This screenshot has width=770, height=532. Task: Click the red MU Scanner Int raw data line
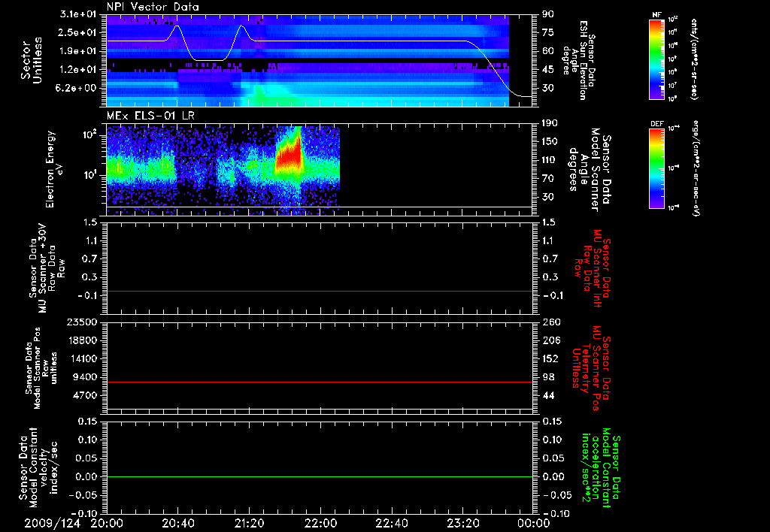pos(319,291)
